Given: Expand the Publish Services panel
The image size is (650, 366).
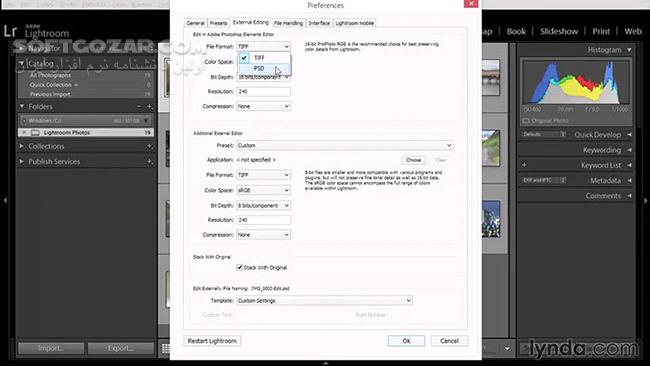Looking at the screenshot, I should tap(22, 161).
